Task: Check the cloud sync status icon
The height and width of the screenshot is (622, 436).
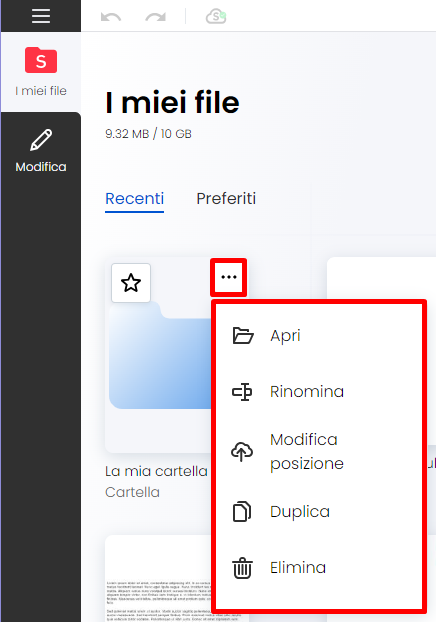Action: (216, 17)
